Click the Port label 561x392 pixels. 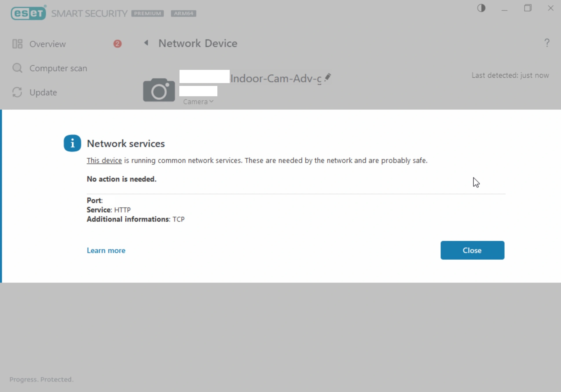(95, 200)
